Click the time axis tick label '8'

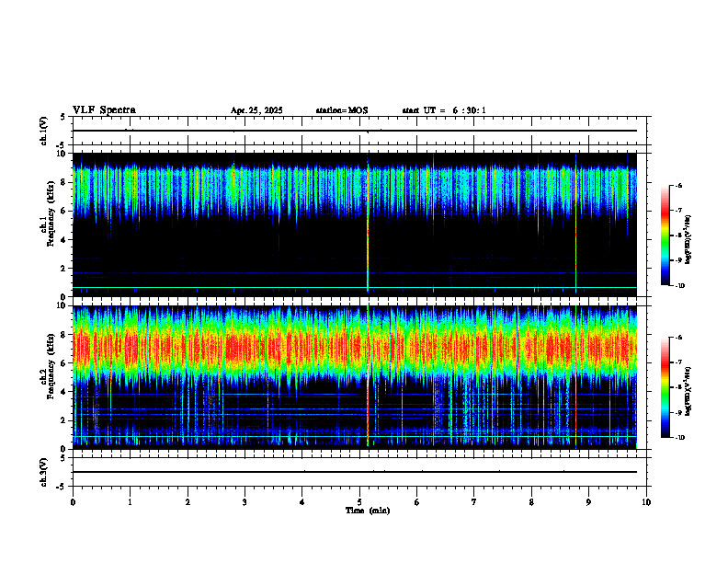pyautogui.click(x=531, y=502)
